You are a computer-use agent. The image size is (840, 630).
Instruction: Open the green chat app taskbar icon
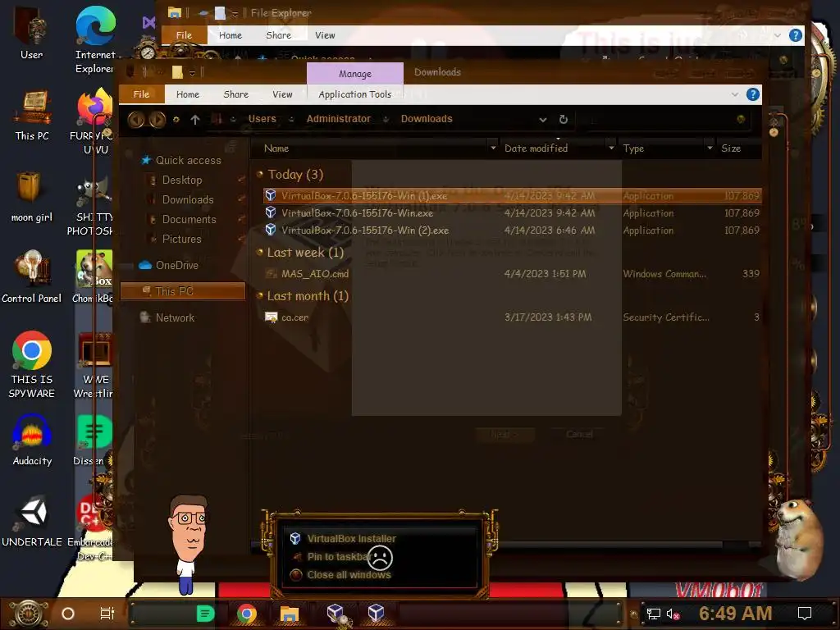205,614
